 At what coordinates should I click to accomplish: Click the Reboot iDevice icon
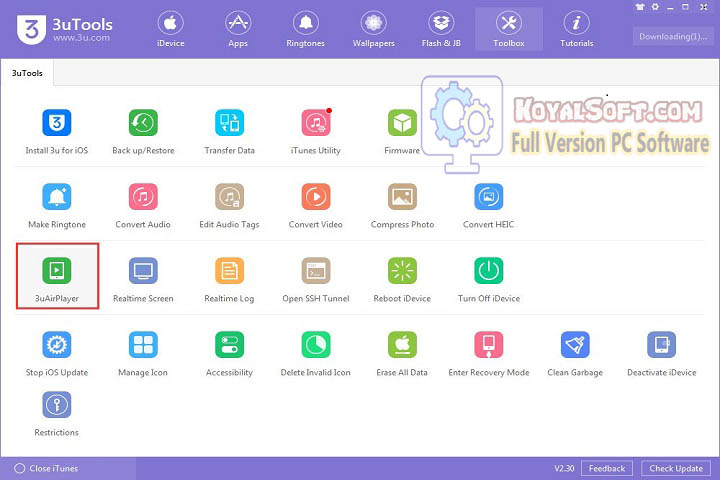click(402, 271)
